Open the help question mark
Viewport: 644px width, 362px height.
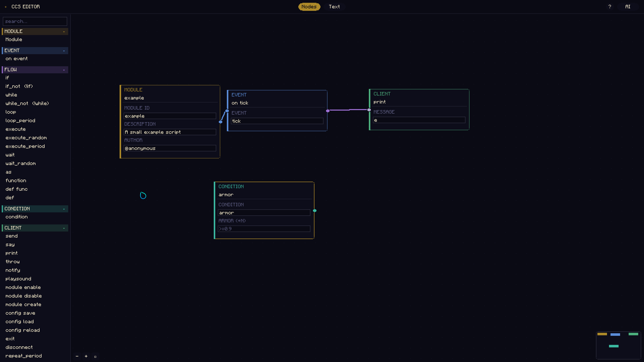[x=610, y=7]
